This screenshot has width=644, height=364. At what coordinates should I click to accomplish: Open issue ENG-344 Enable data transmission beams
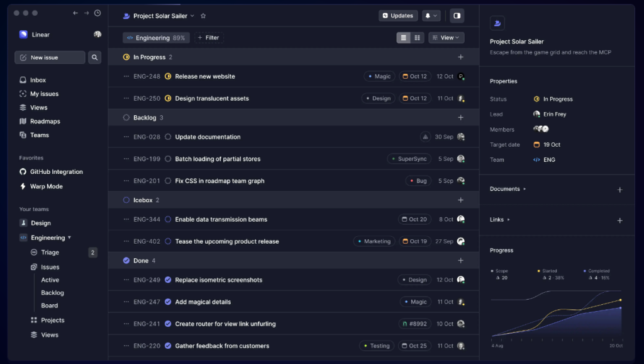pos(221,219)
